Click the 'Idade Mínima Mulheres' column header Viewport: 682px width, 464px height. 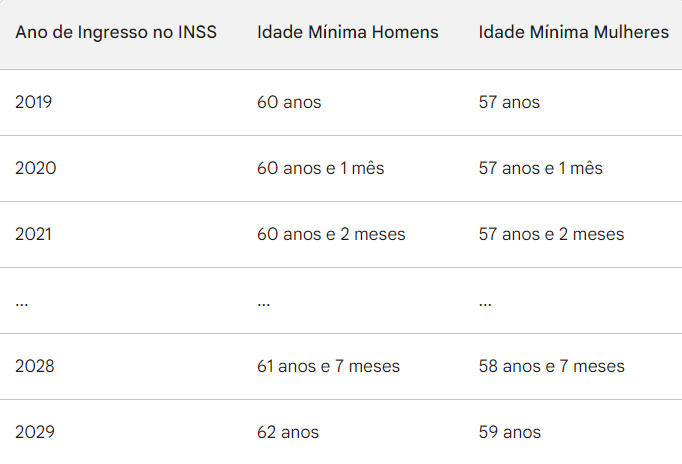574,32
